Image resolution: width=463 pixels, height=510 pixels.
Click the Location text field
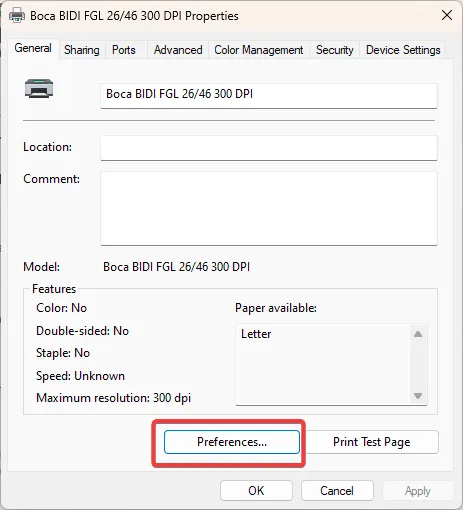click(x=269, y=148)
